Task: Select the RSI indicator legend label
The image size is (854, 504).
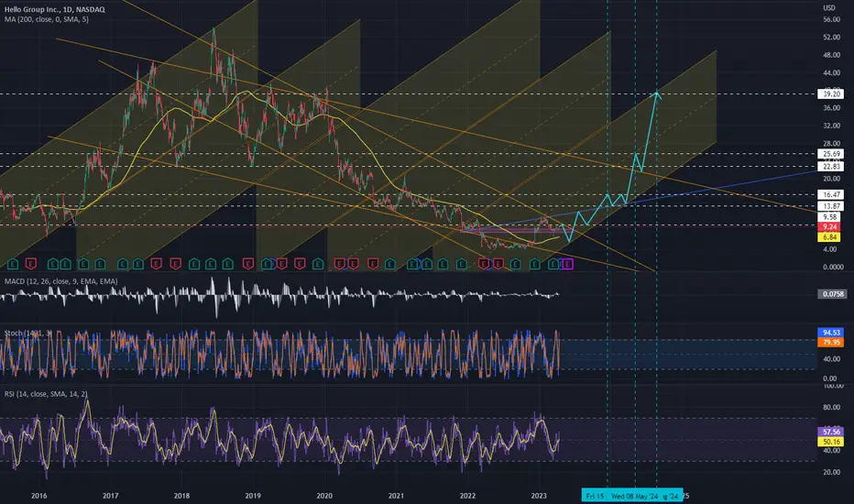Action: pyautogui.click(x=46, y=394)
